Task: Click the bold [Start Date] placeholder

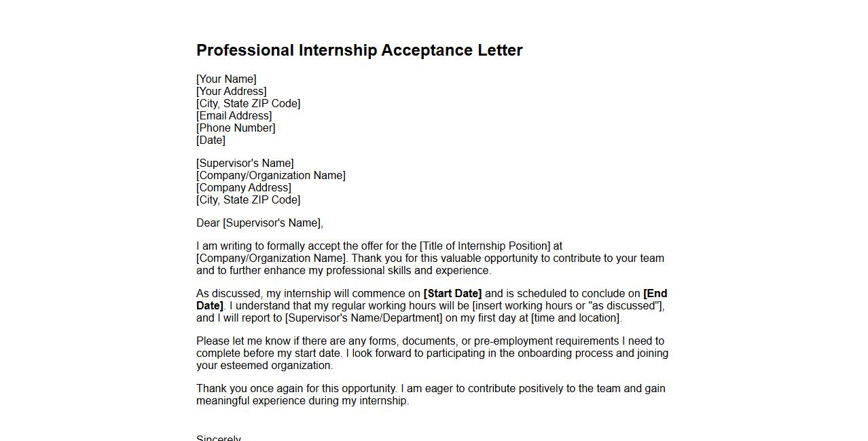Action: point(452,294)
